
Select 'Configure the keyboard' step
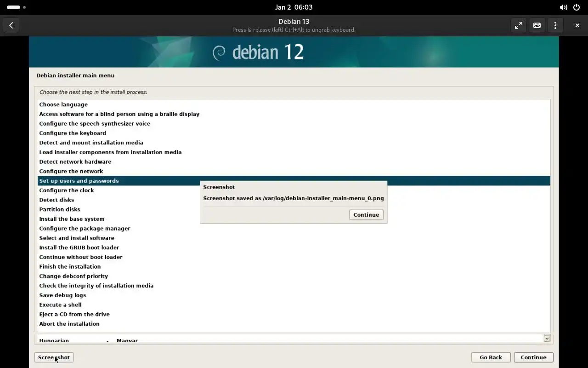coord(294,133)
